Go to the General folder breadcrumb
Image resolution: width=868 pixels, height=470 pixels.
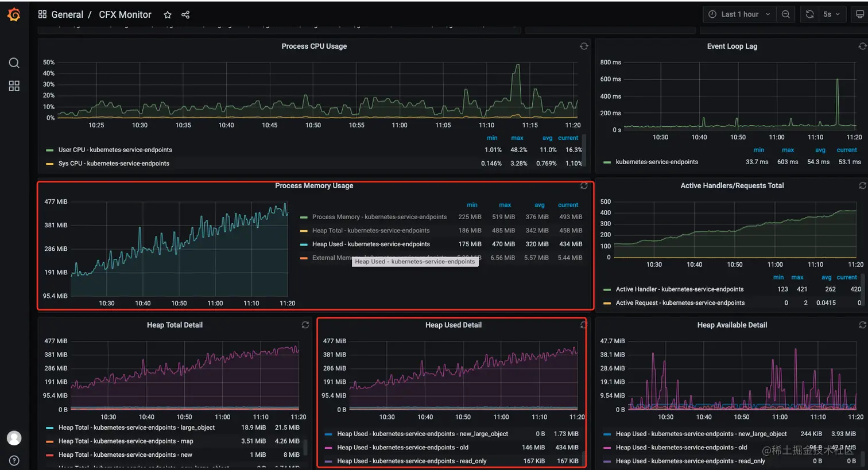click(x=67, y=15)
